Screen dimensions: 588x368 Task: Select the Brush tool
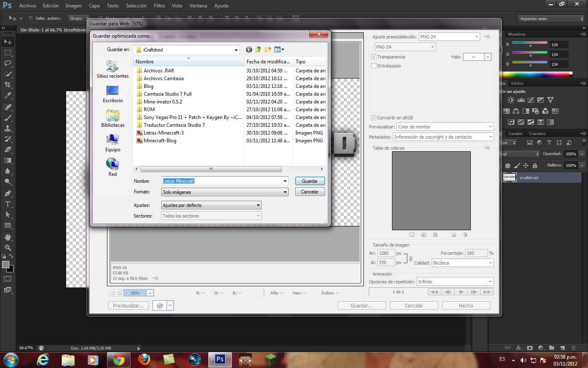(x=8, y=118)
